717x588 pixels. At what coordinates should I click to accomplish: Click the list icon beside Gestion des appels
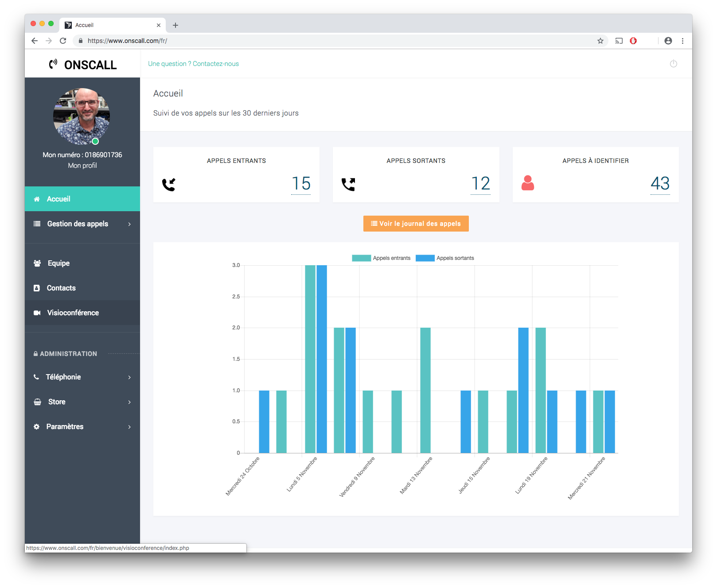[37, 224]
